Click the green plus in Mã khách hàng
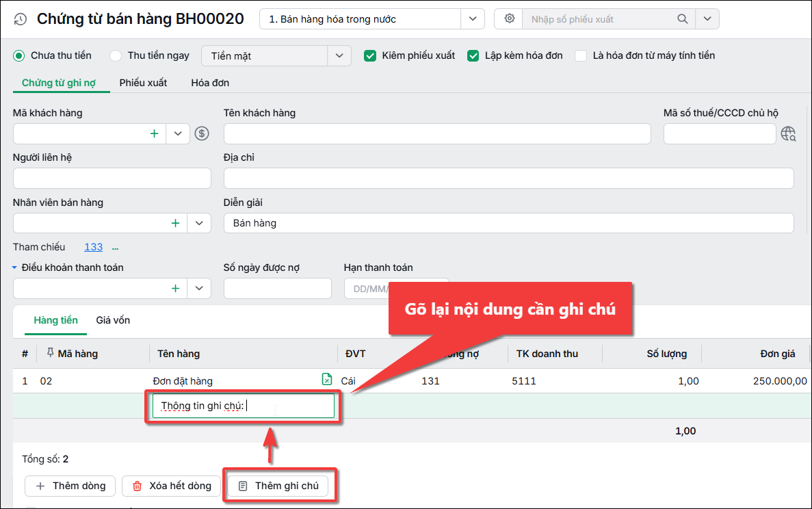812x509 pixels. coord(154,133)
